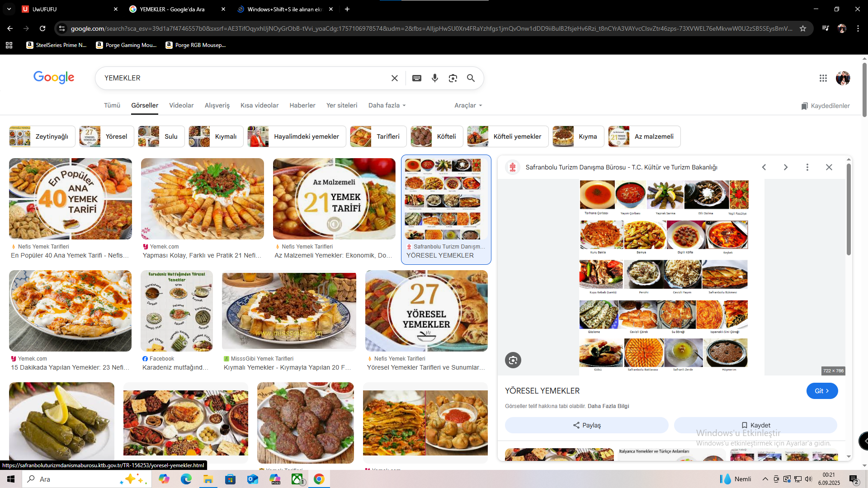
Task: Open the Google apps grid
Action: (x=823, y=78)
